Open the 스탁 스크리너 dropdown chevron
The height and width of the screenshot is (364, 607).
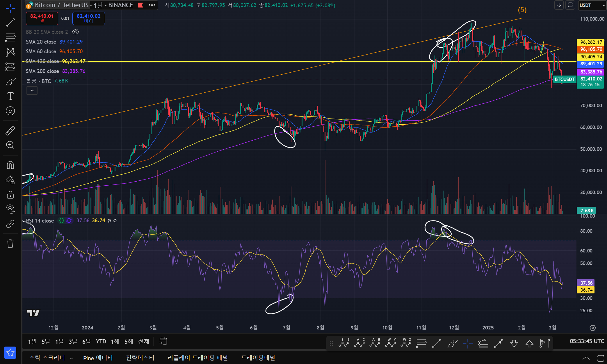tap(71, 358)
